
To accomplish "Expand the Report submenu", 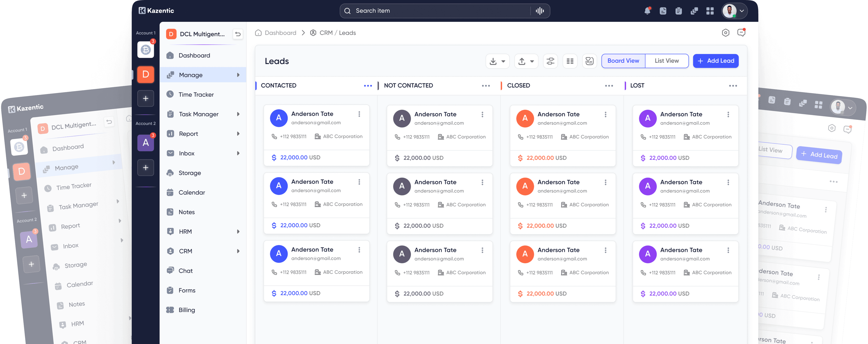I will tap(238, 133).
